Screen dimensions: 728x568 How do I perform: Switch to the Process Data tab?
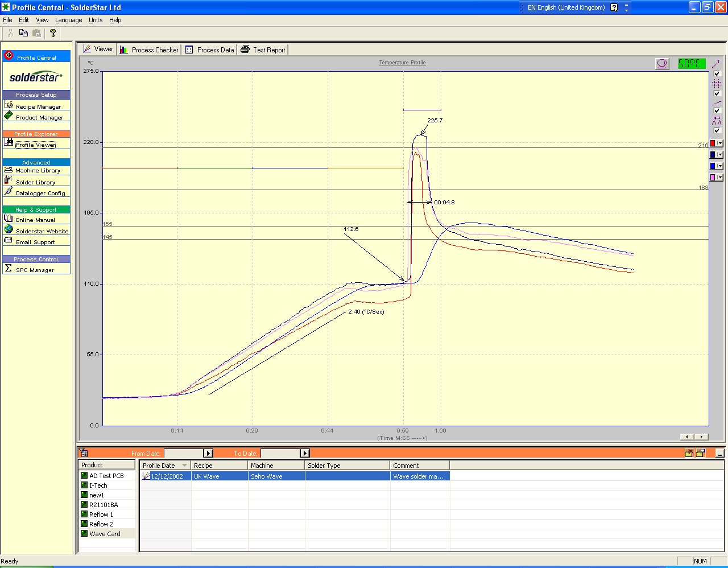[x=210, y=50]
